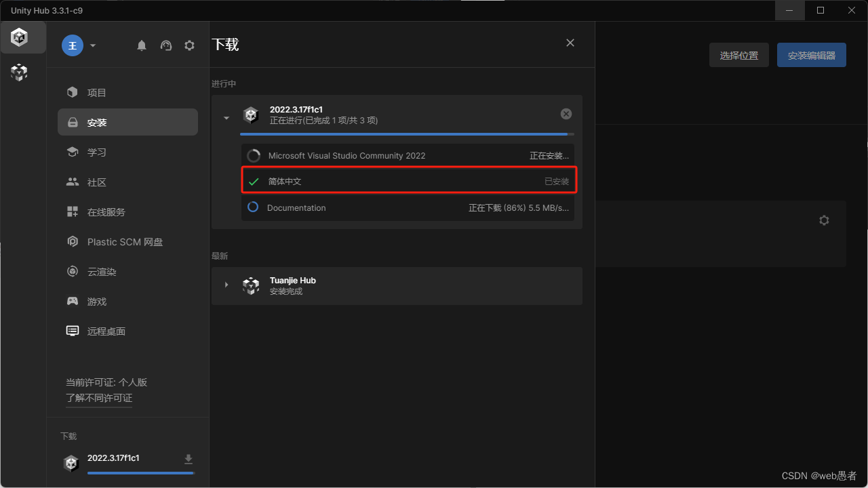Maximize the Unity Hub window
The image size is (868, 488).
[x=821, y=10]
